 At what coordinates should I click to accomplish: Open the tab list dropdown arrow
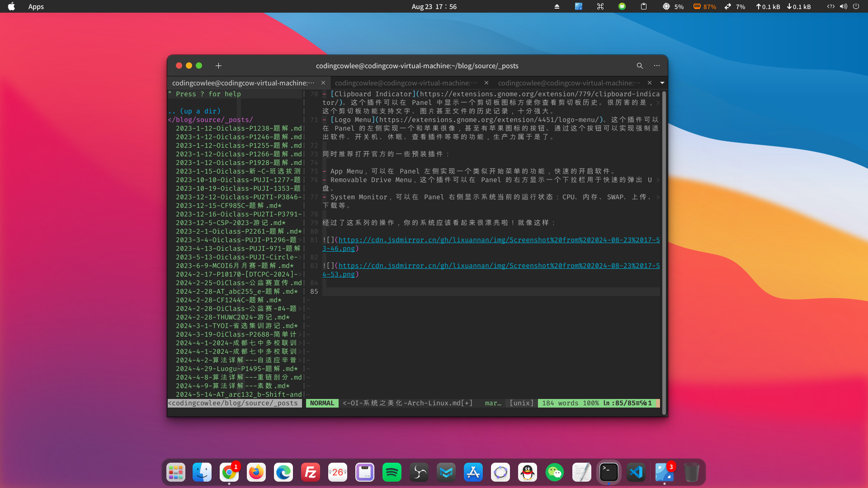tap(662, 83)
